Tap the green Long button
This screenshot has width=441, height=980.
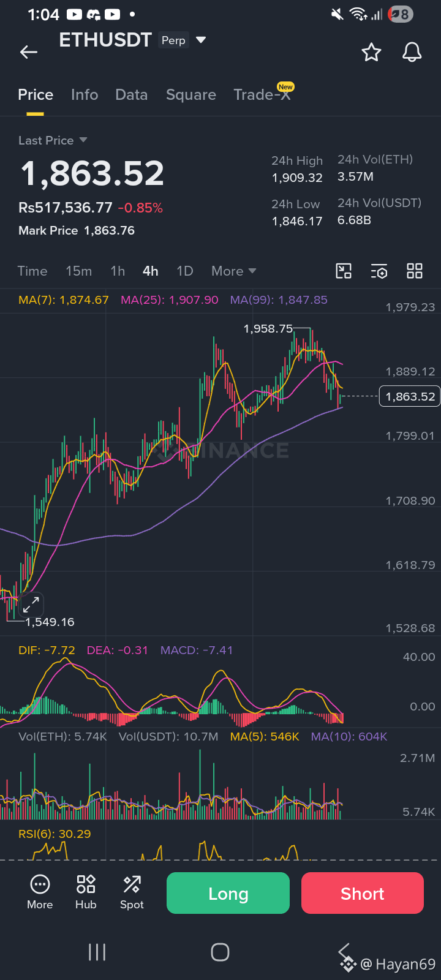228,893
